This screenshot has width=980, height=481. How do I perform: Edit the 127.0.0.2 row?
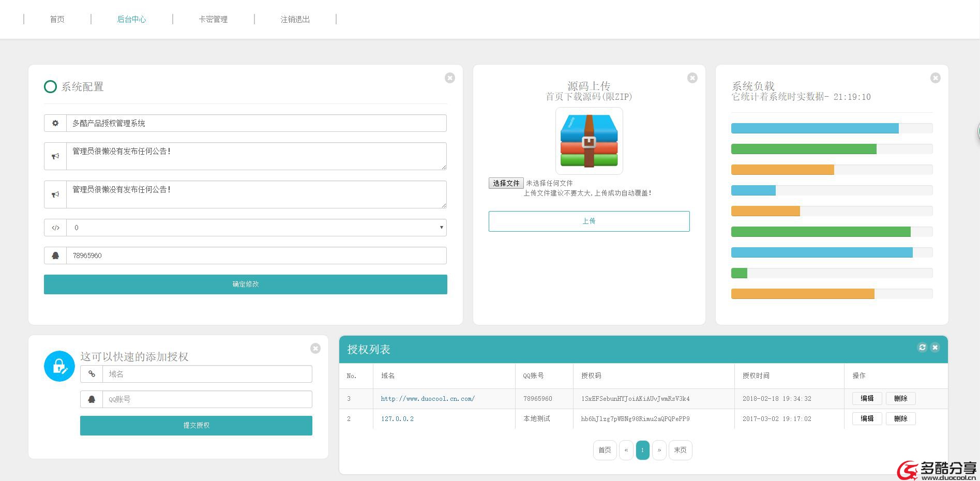(x=867, y=419)
